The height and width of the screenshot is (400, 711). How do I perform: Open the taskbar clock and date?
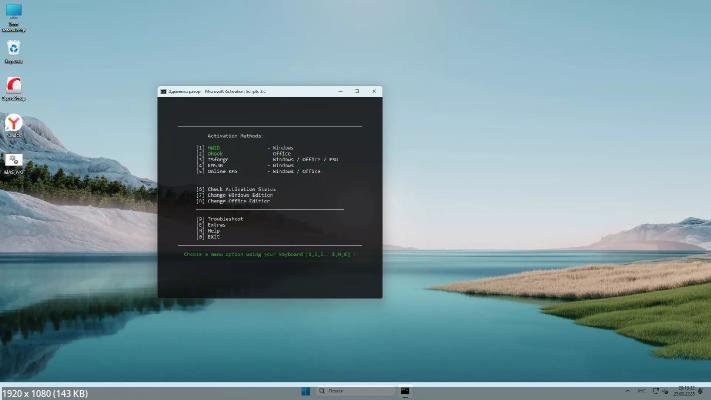(684, 391)
